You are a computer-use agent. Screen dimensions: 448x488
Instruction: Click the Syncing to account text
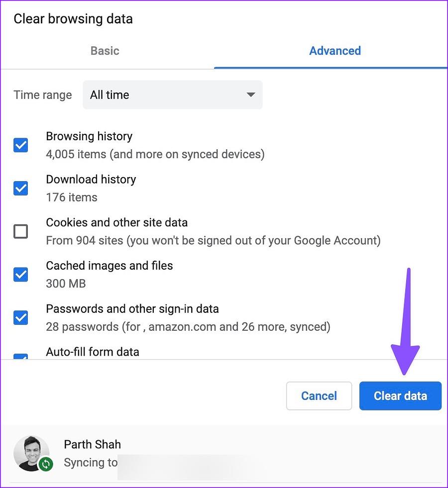(90, 462)
